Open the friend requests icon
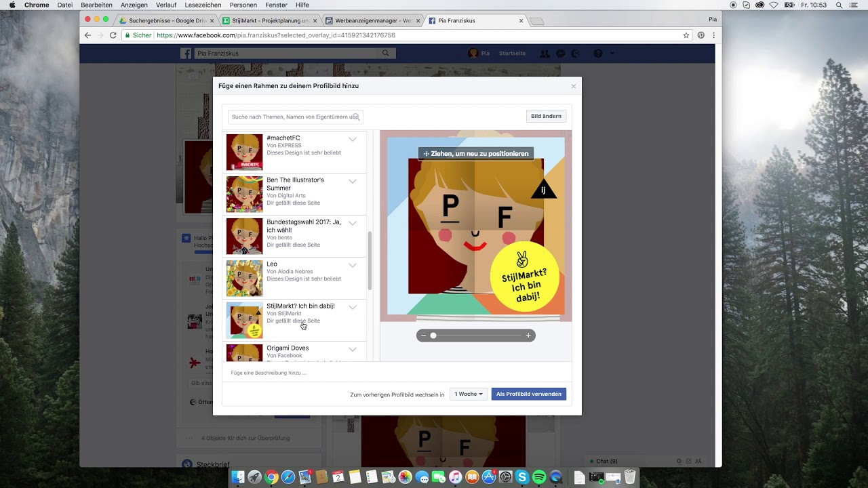This screenshot has width=868, height=488. 545,54
